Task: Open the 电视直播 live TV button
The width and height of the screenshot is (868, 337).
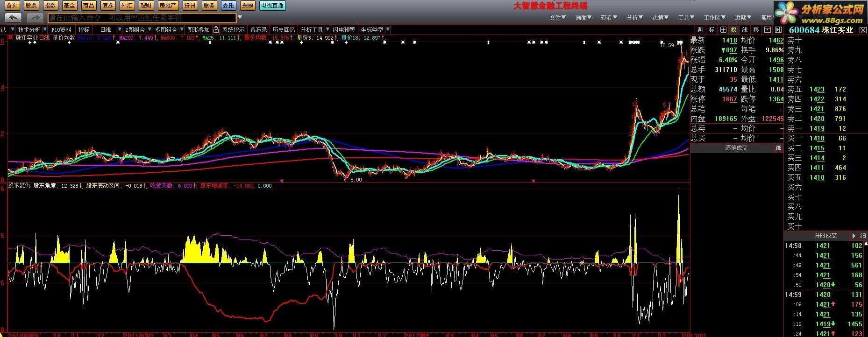Action: (x=272, y=6)
